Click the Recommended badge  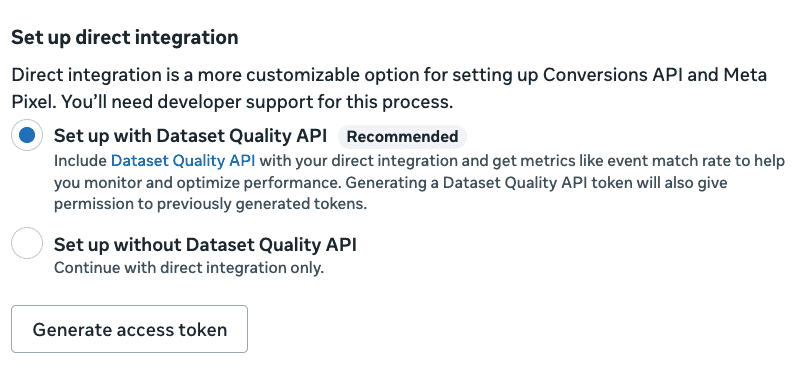coord(402,136)
